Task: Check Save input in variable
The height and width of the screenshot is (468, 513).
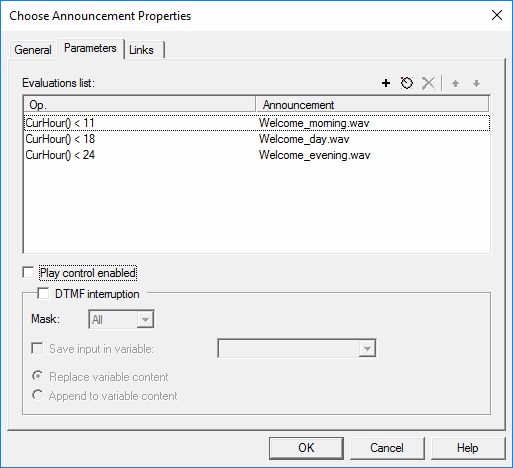Action: 37,348
